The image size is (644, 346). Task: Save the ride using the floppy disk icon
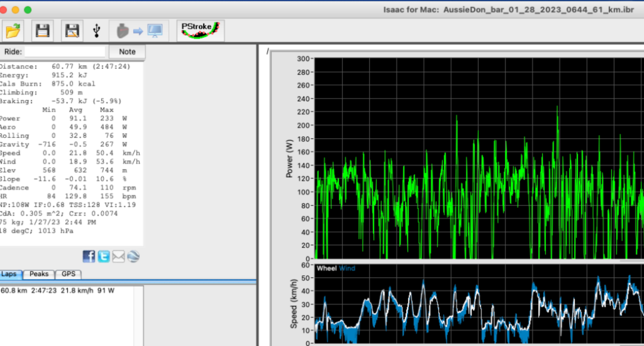coord(42,31)
